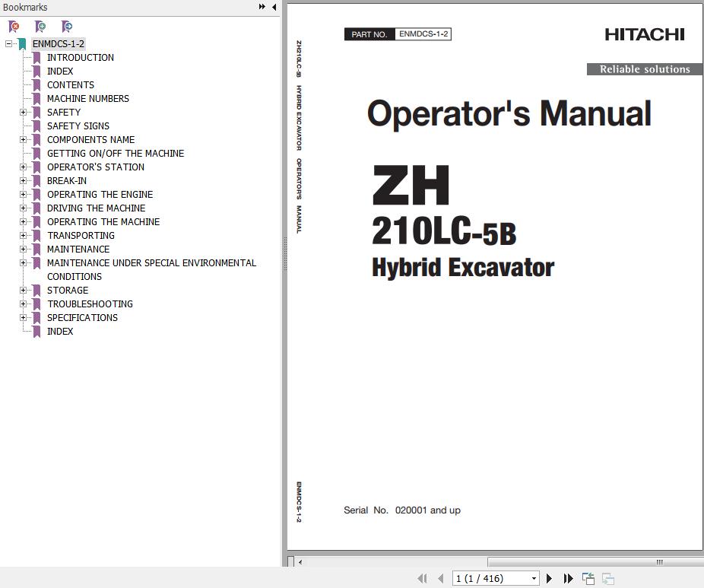The image size is (704, 588).
Task: Expand the OPERATING THE MACHINE bookmark
Action: pyautogui.click(x=23, y=222)
